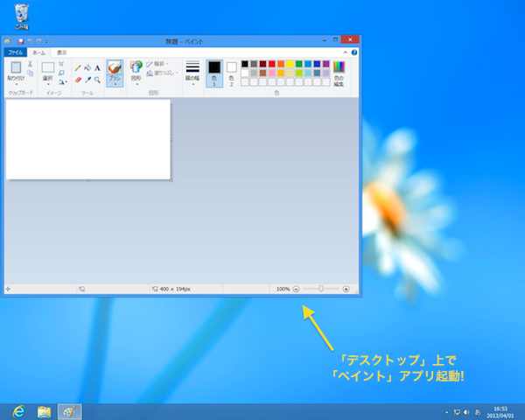The image size is (525, 420).
Task: Click the Select rectangle tool icon
Action: (48, 67)
